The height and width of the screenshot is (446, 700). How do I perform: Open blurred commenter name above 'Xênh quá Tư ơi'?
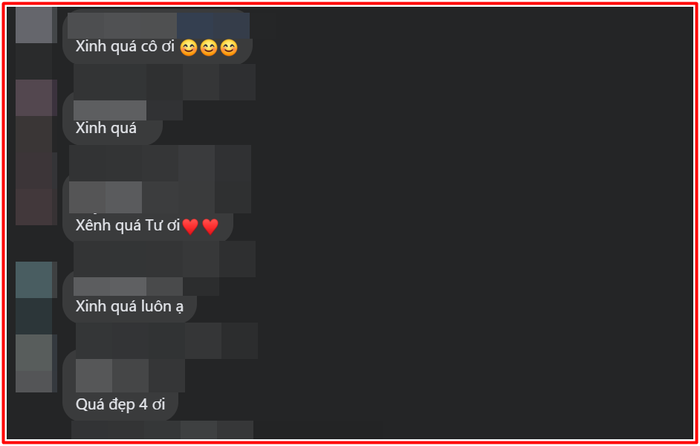tap(106, 197)
